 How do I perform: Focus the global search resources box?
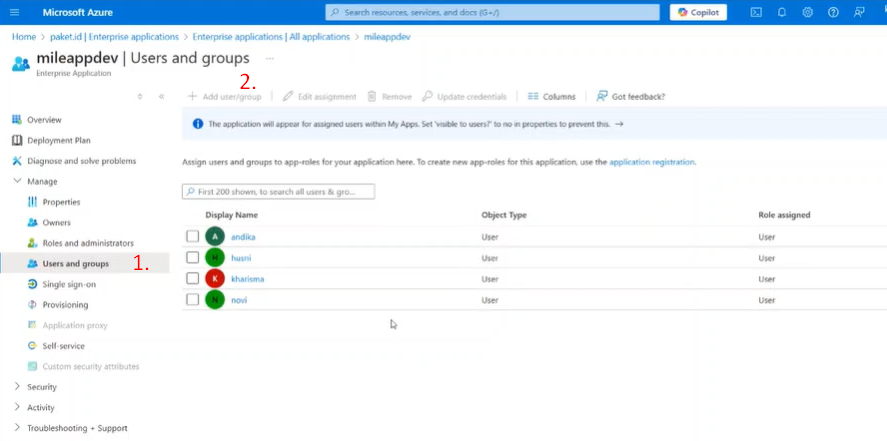tap(492, 12)
